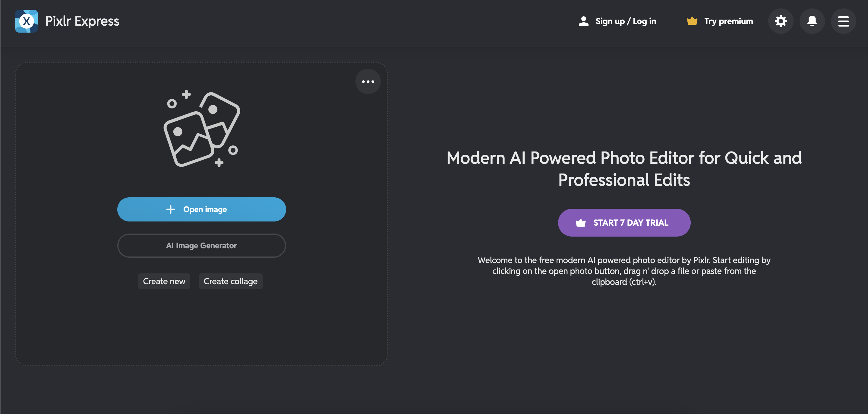Click the crown icon beside Try premium

tap(693, 21)
